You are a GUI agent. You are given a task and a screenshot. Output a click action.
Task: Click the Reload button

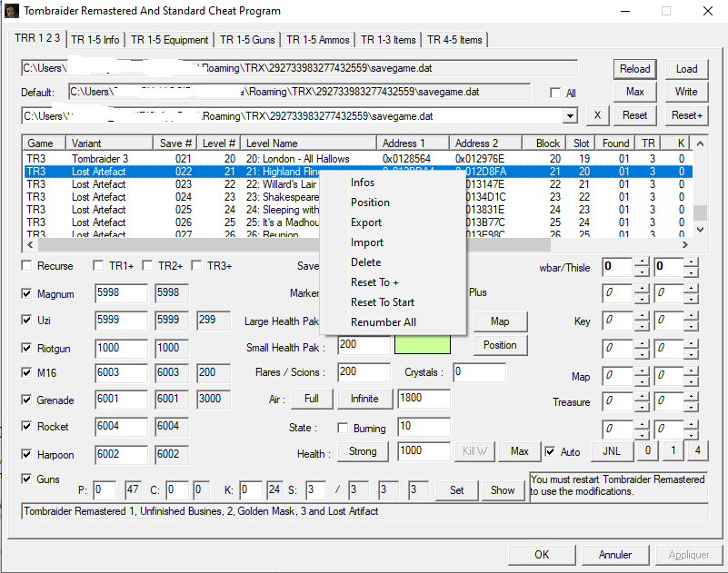(634, 69)
